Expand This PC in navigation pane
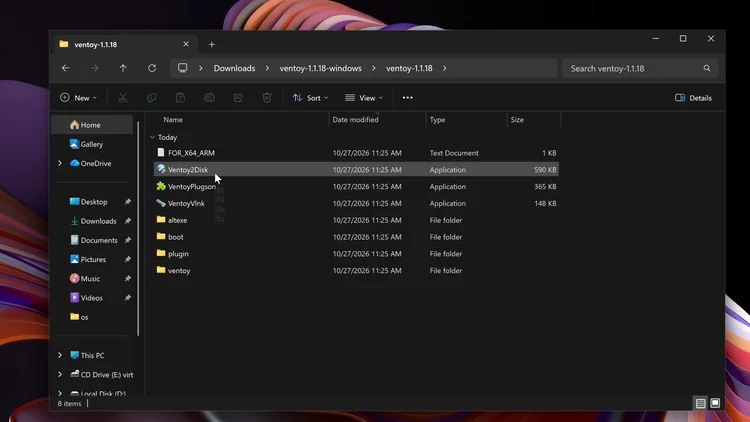The width and height of the screenshot is (750, 422). click(x=60, y=355)
